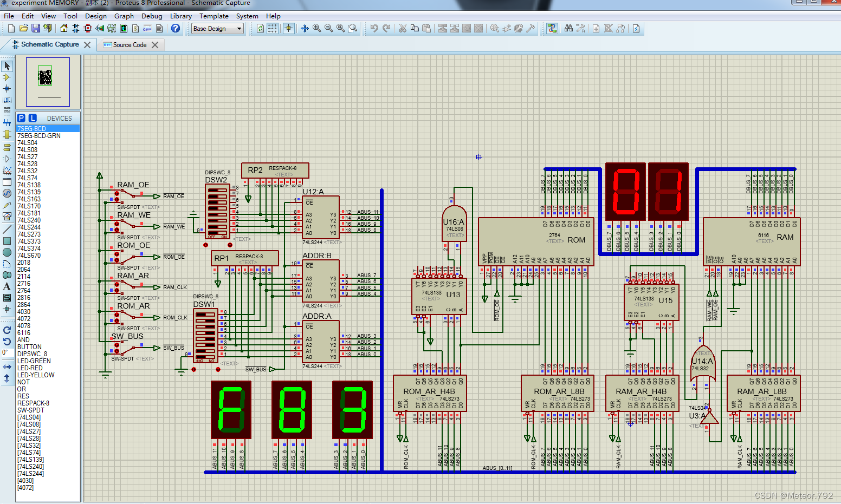Click the New Project icon
The height and width of the screenshot is (504, 841).
tap(11, 28)
